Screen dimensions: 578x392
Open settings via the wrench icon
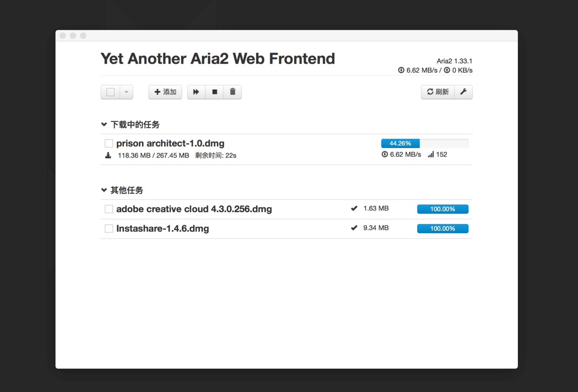[x=463, y=92]
